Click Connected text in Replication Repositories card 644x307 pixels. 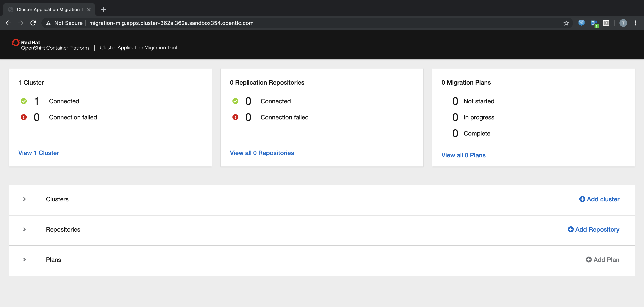coord(275,101)
